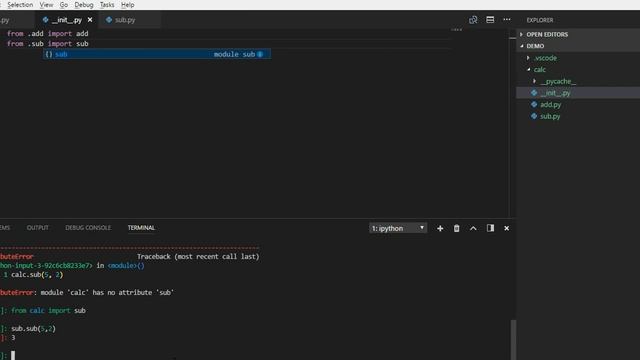Click the EXPLORER panel title
The width and height of the screenshot is (640, 360).
[x=540, y=20]
